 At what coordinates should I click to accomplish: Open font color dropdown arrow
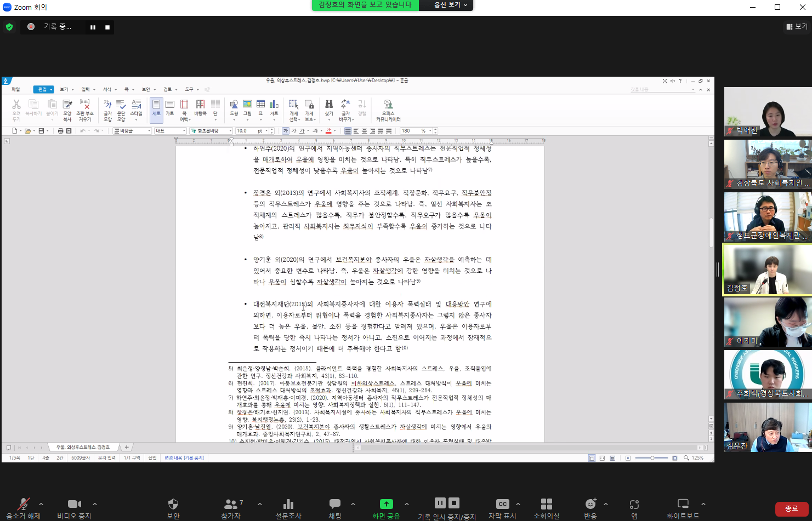(334, 131)
